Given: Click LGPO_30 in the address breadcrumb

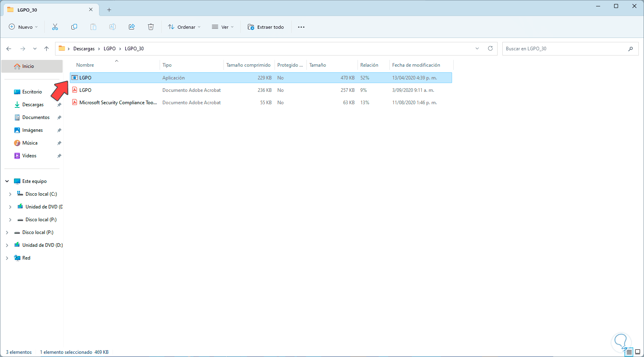Looking at the screenshot, I should (134, 49).
